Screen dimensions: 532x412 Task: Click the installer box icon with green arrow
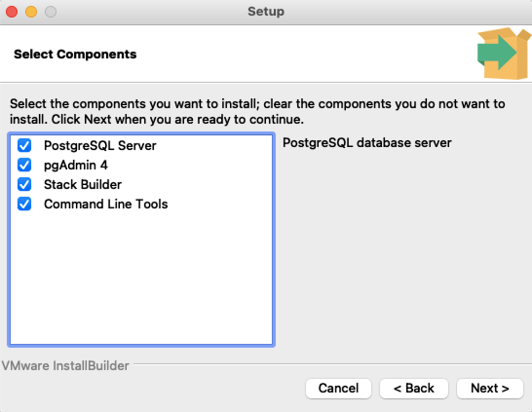pos(503,53)
